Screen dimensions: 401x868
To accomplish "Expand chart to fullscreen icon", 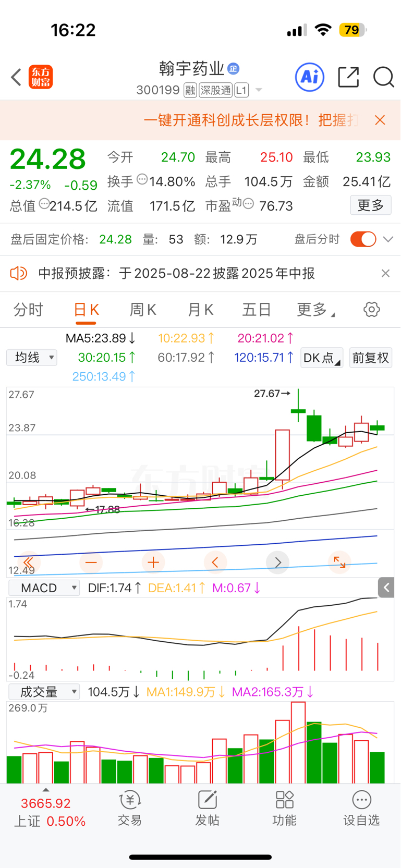I will (x=339, y=563).
